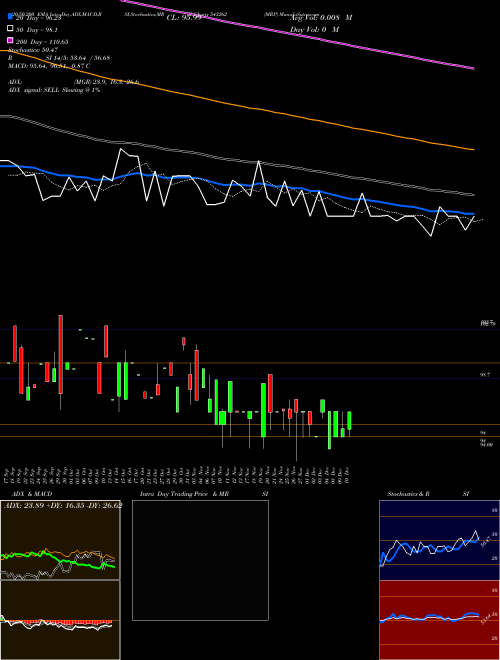The image size is (500, 660).
Task: Click the 'CL: 95.99' closing price text
Action: coord(184,18)
